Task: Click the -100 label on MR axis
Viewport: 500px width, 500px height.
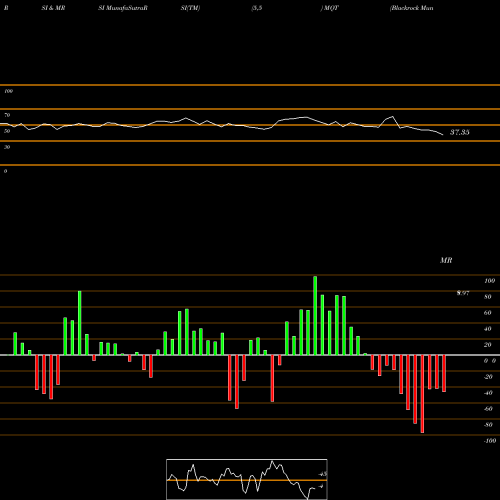Action: 490,441
